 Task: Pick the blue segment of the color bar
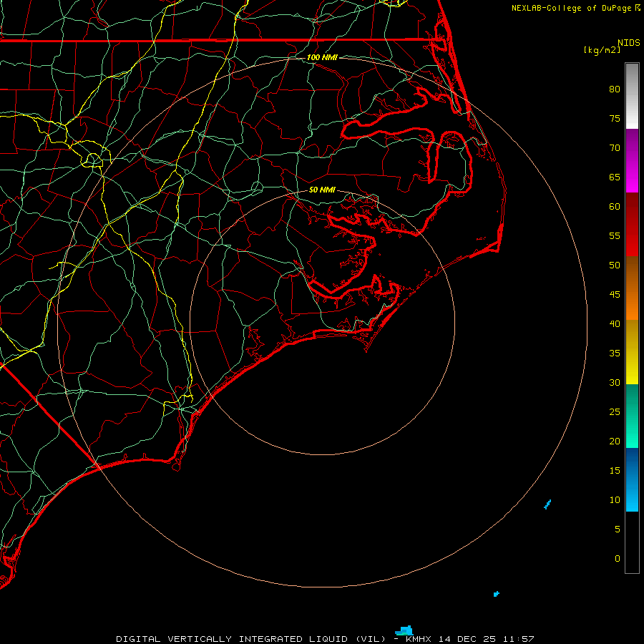[x=632, y=479]
